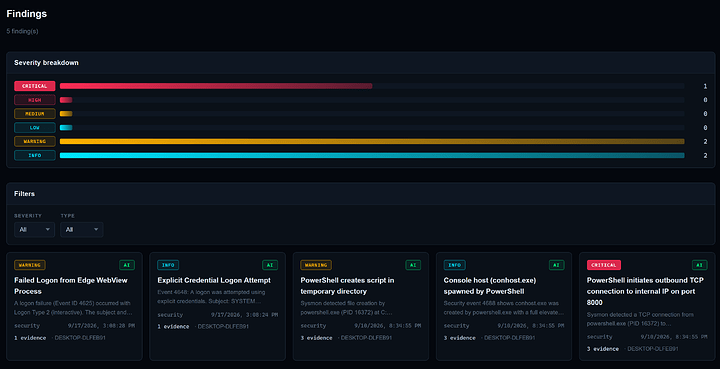This screenshot has width=720, height=369.
Task: Click Critical count value 1
Action: point(705,86)
